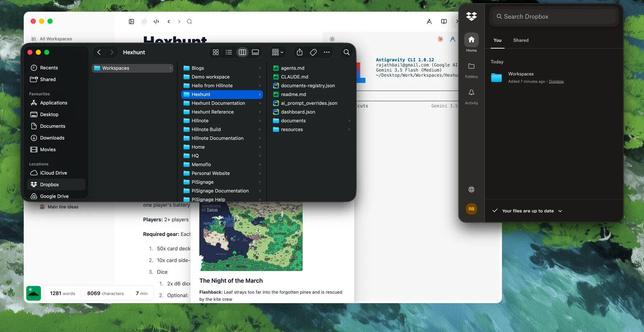Expand the Demo workspace folder chevron
This screenshot has height=332, width=644.
click(260, 77)
